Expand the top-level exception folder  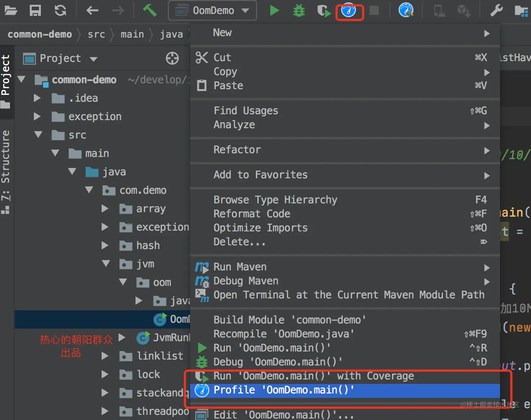tap(37, 116)
